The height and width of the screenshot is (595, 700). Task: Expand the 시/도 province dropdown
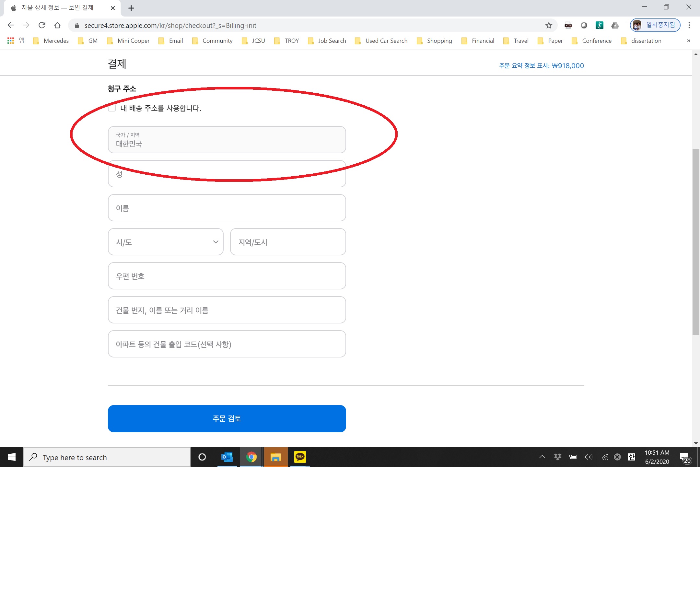click(166, 242)
